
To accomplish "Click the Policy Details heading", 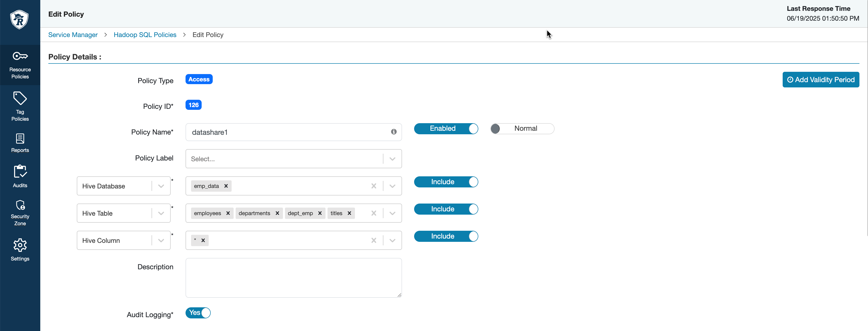I will coord(75,57).
